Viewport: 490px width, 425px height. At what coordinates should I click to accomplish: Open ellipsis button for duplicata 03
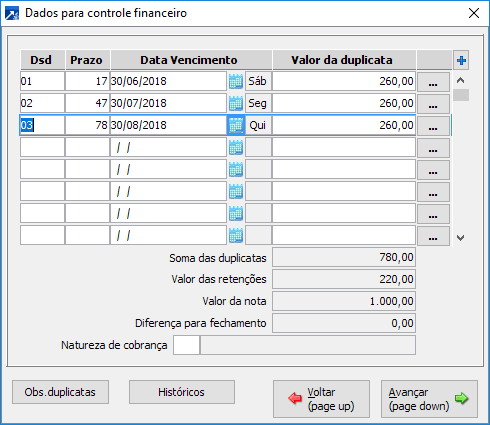(x=433, y=125)
